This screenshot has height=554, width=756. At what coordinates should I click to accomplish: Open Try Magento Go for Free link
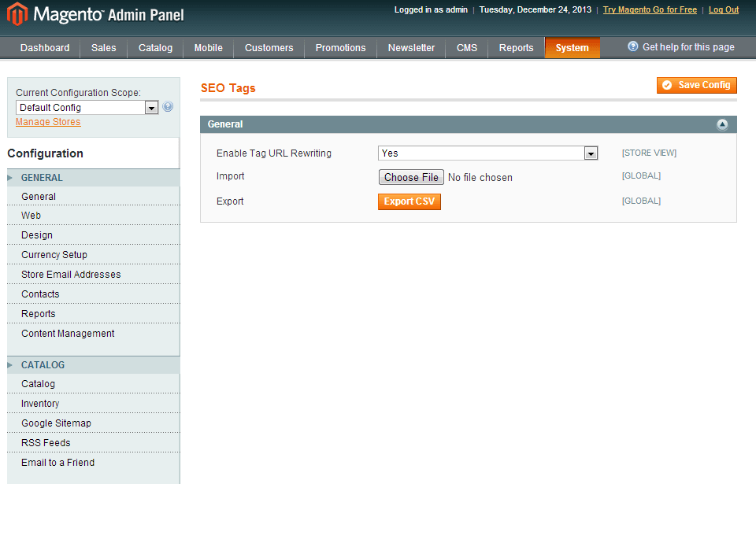coord(650,10)
